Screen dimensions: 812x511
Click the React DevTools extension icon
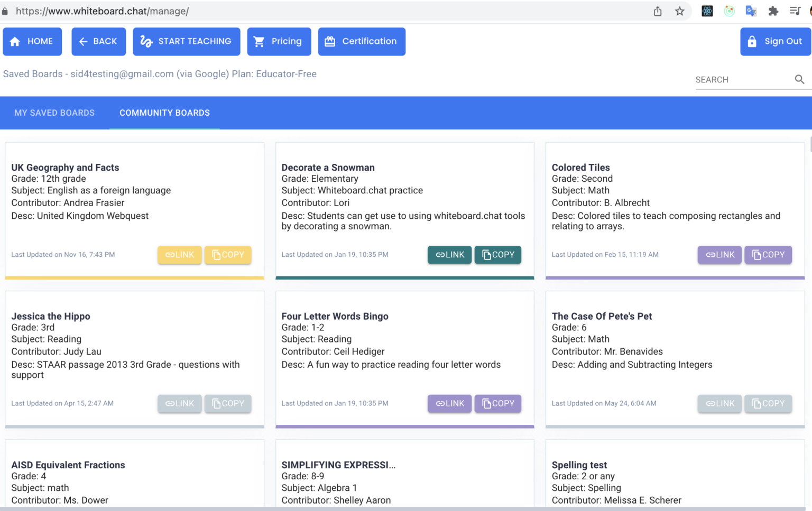tap(707, 11)
